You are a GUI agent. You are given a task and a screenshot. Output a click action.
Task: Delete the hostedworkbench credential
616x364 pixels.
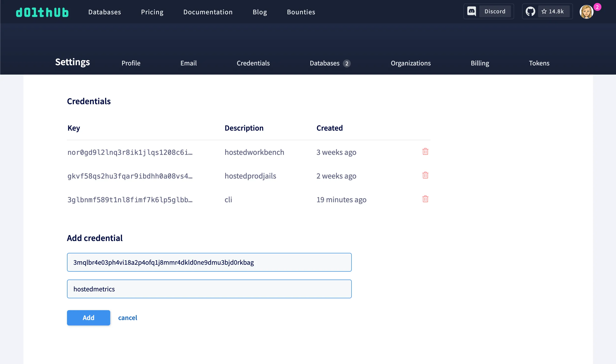coord(425,152)
